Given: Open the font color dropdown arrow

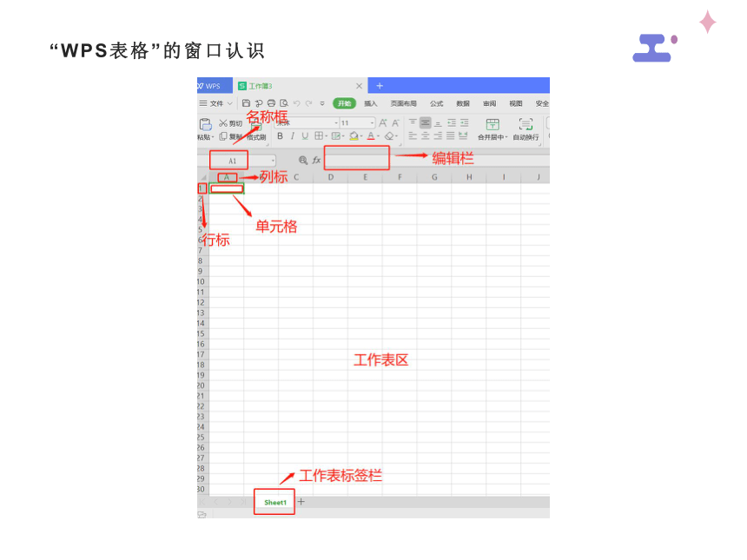Looking at the screenshot, I should [378, 136].
